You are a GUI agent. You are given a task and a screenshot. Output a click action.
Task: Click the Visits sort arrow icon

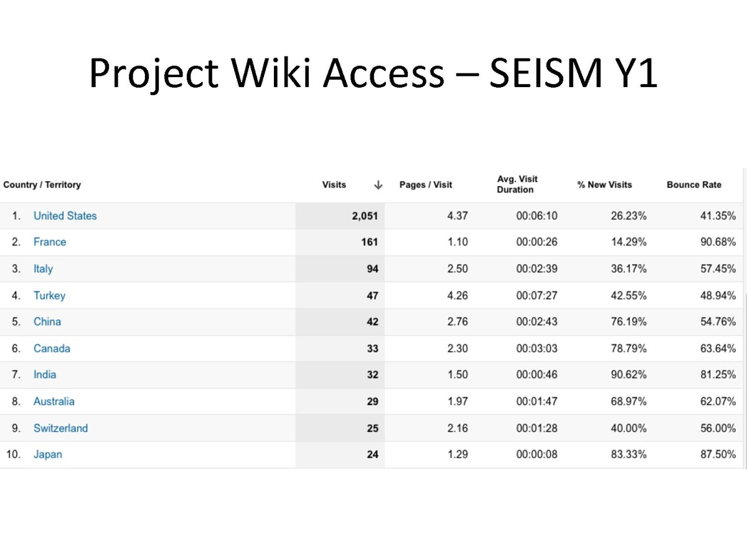click(x=378, y=185)
